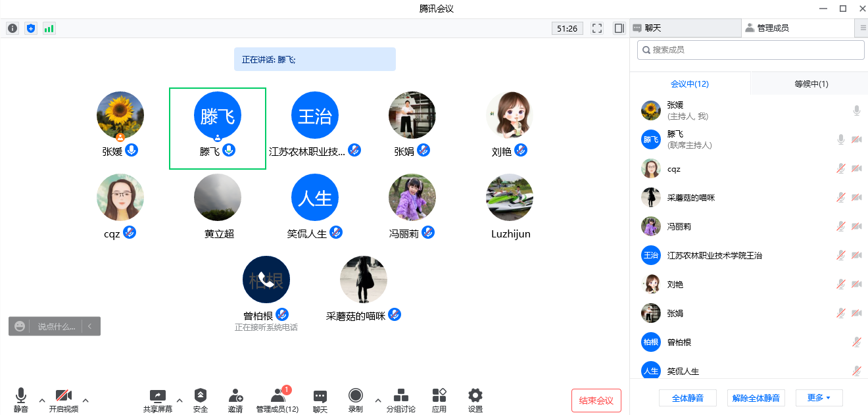Open the network signal status icon

point(49,28)
